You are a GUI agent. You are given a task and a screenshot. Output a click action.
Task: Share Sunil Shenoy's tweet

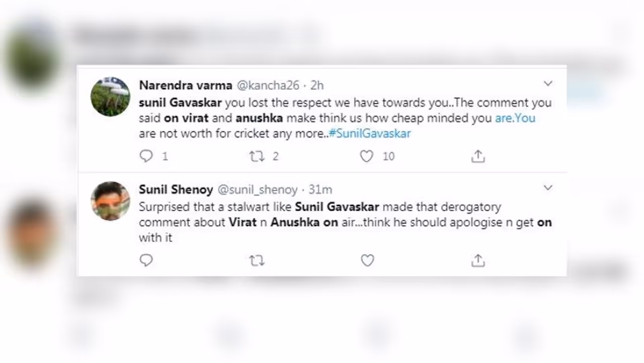click(477, 260)
